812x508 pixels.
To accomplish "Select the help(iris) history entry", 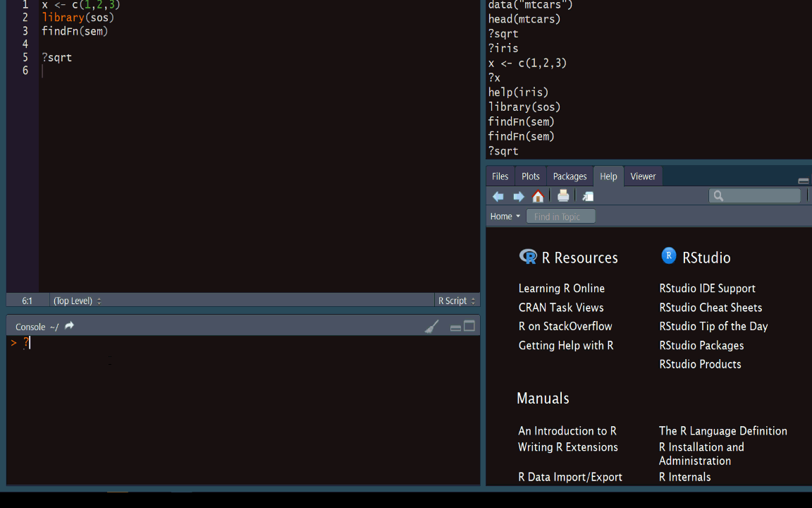I will click(x=518, y=92).
